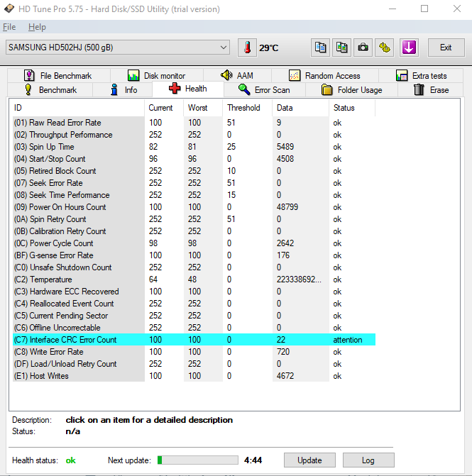Select the (C0) Unsafe Shutdown Count row
472x476 pixels.
pyautogui.click(x=194, y=267)
